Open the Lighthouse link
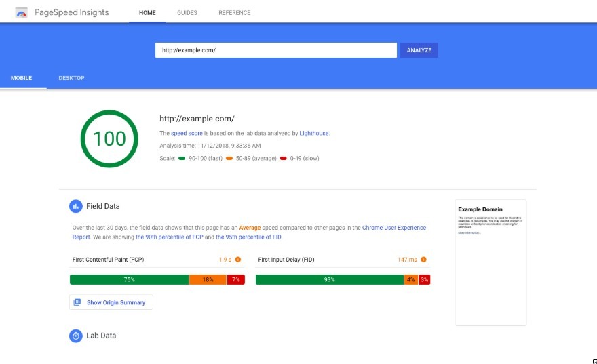The width and height of the screenshot is (597, 364). [313, 133]
